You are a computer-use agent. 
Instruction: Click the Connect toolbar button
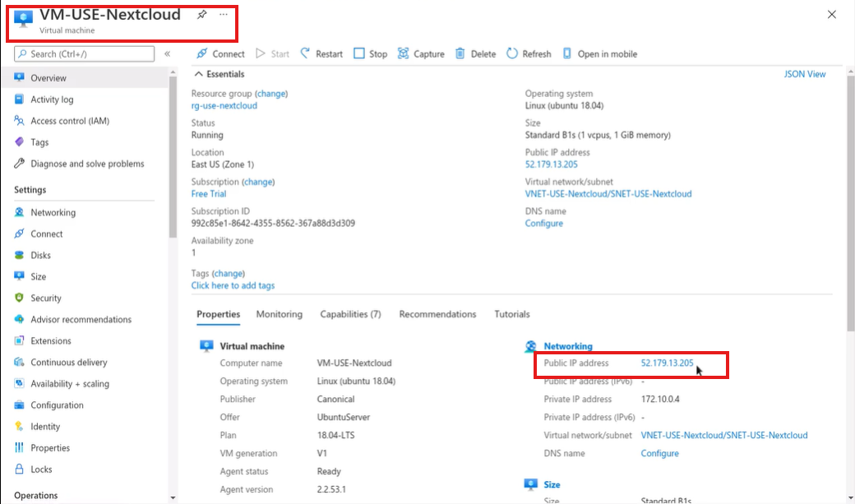point(221,54)
